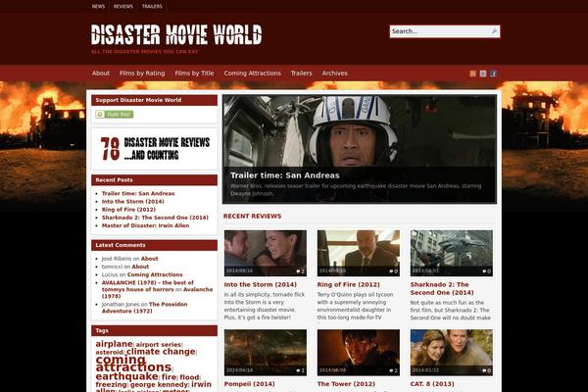Select the asteroid tag
The image size is (588, 392).
pyautogui.click(x=109, y=352)
